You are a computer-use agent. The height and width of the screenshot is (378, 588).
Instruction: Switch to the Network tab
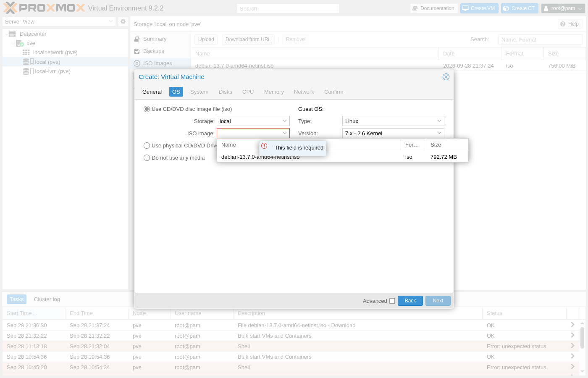click(304, 92)
